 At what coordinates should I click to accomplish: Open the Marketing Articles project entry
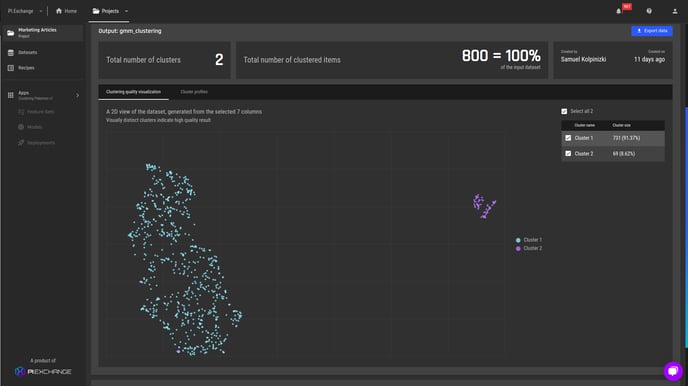43,33
